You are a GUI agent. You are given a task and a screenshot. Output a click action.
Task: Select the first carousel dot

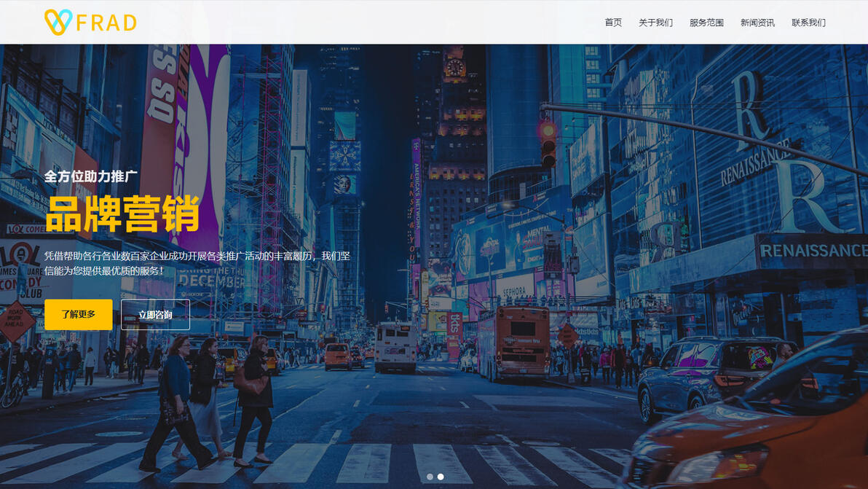pyautogui.click(x=430, y=477)
